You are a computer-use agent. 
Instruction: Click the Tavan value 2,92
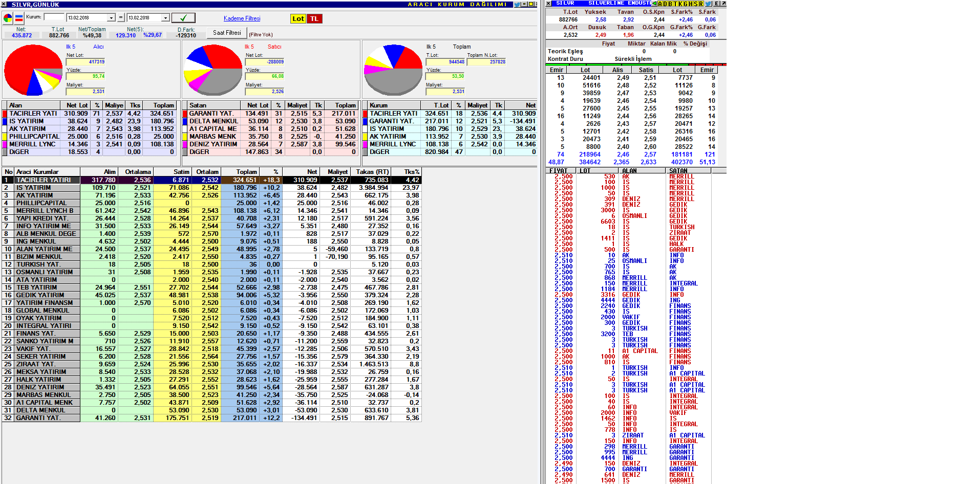(x=628, y=19)
